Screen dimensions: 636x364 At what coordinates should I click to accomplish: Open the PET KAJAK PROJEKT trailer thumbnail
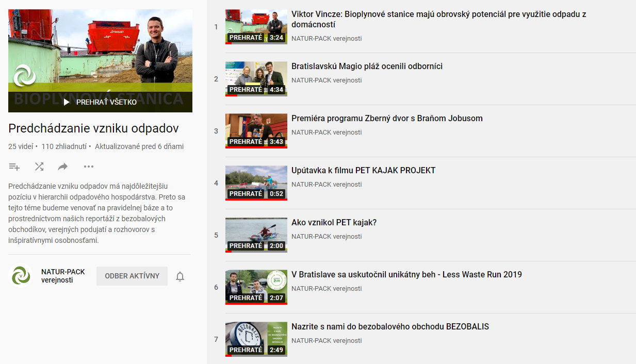tap(256, 183)
